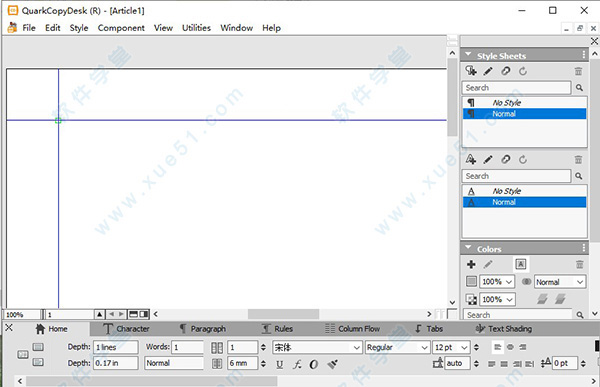Toggle the outline O style button
The width and height of the screenshot is (600, 387).
[314, 364]
